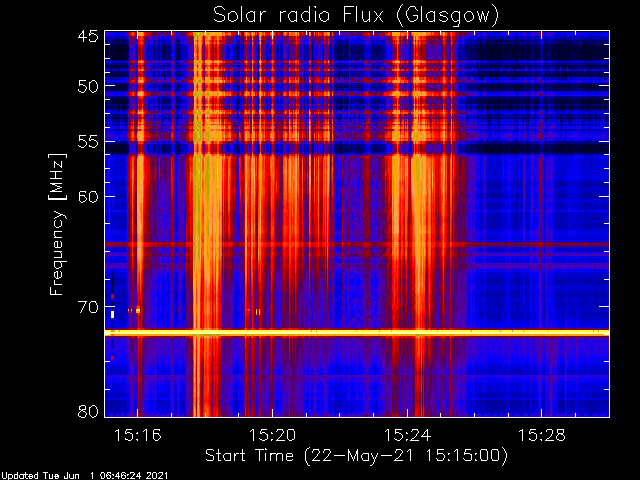The height and width of the screenshot is (480, 640).
Task: Click the 'Frequency [MHz]' axis label
Action: (x=57, y=224)
